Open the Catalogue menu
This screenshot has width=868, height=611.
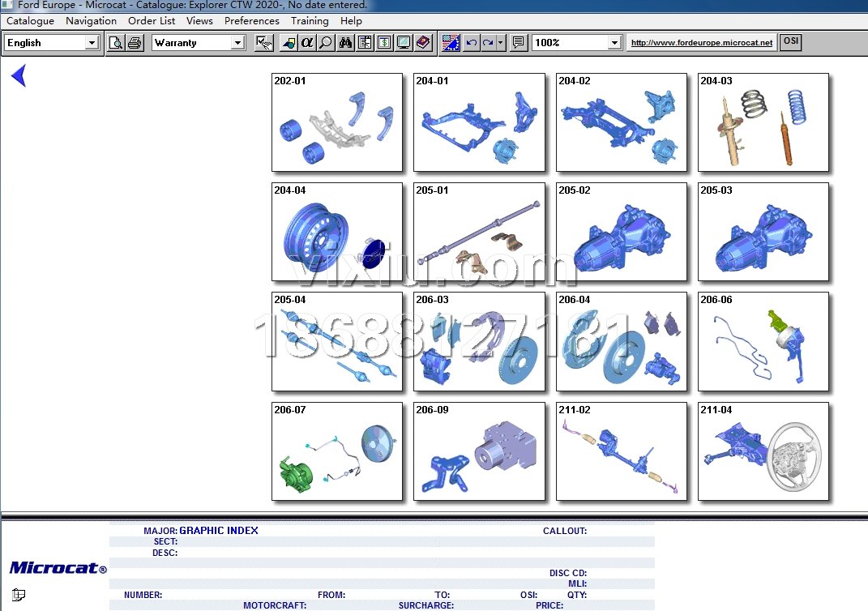(31, 21)
